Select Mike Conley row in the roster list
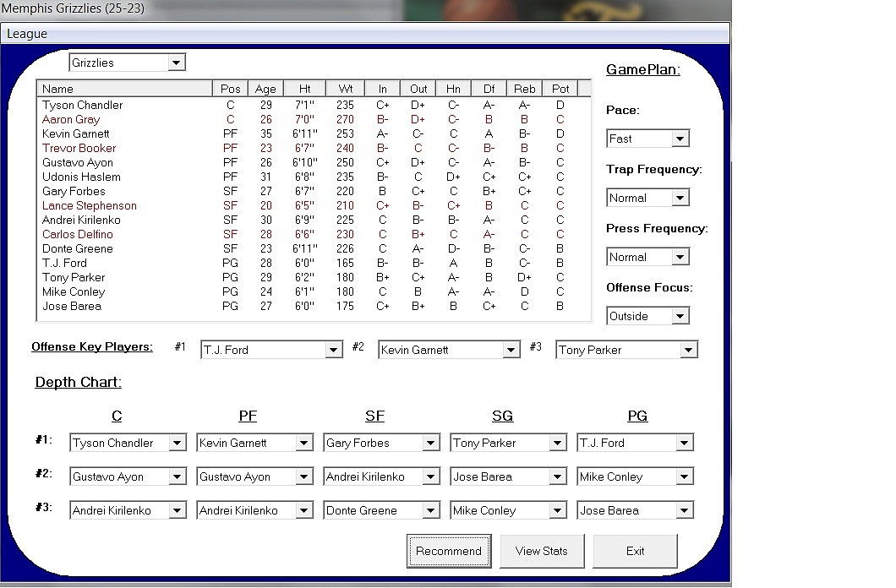Image resolution: width=896 pixels, height=588 pixels. 313,291
